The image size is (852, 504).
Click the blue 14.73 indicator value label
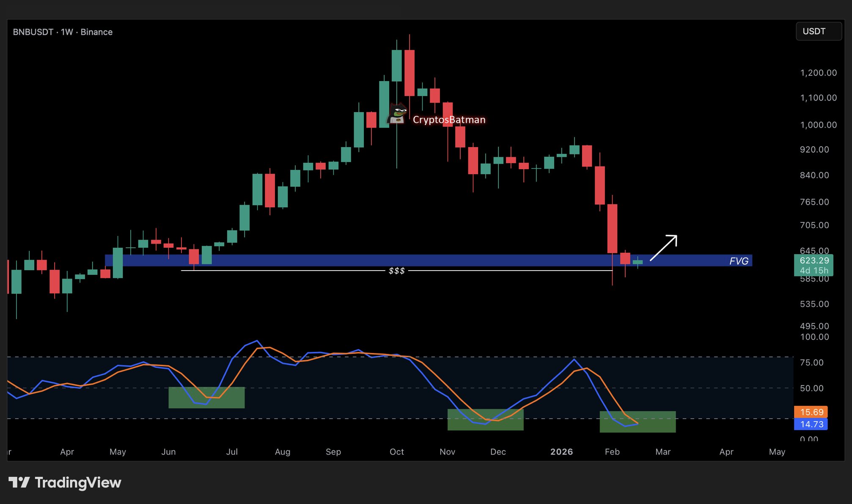click(x=811, y=424)
